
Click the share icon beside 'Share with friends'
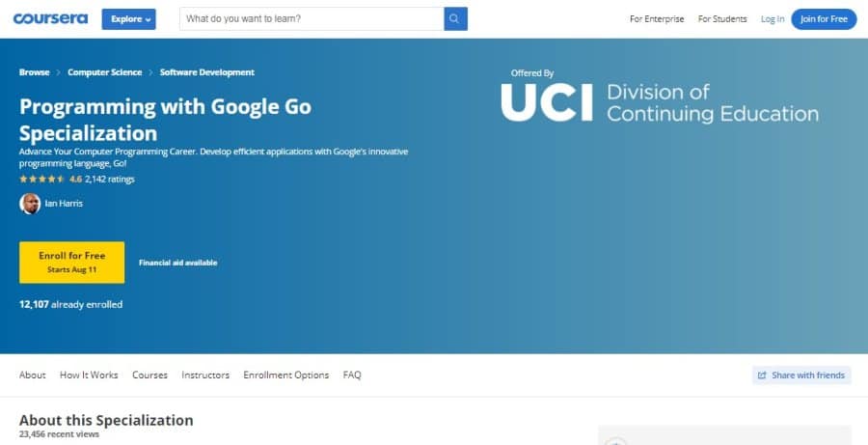(762, 375)
